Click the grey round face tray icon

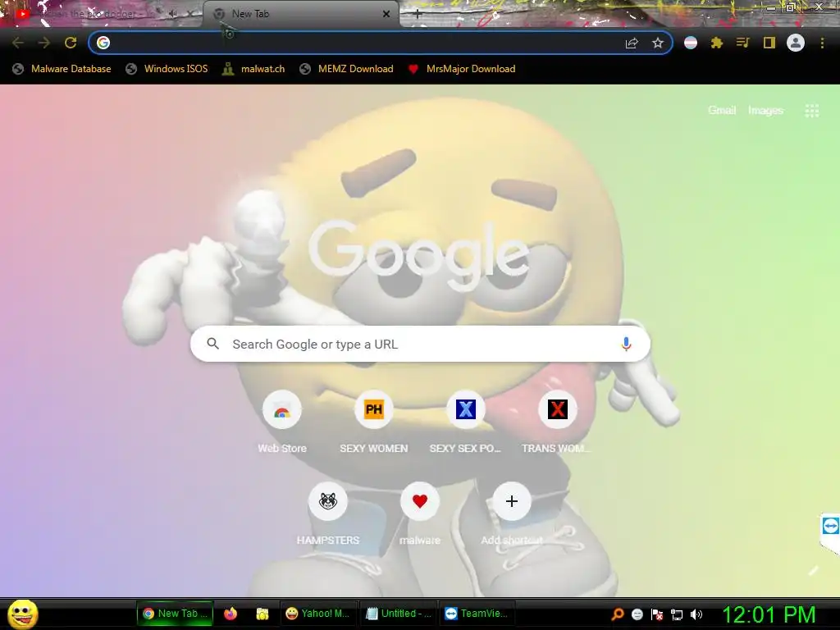point(637,614)
